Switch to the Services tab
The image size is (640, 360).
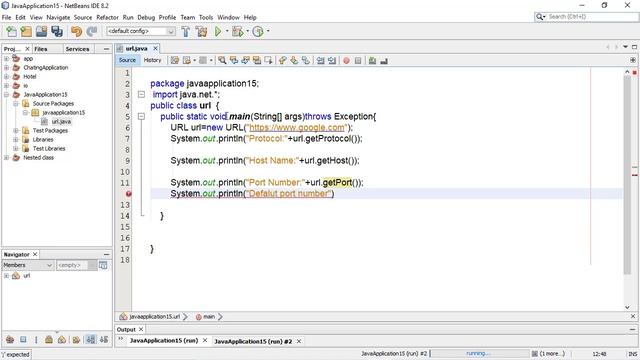coord(78,49)
